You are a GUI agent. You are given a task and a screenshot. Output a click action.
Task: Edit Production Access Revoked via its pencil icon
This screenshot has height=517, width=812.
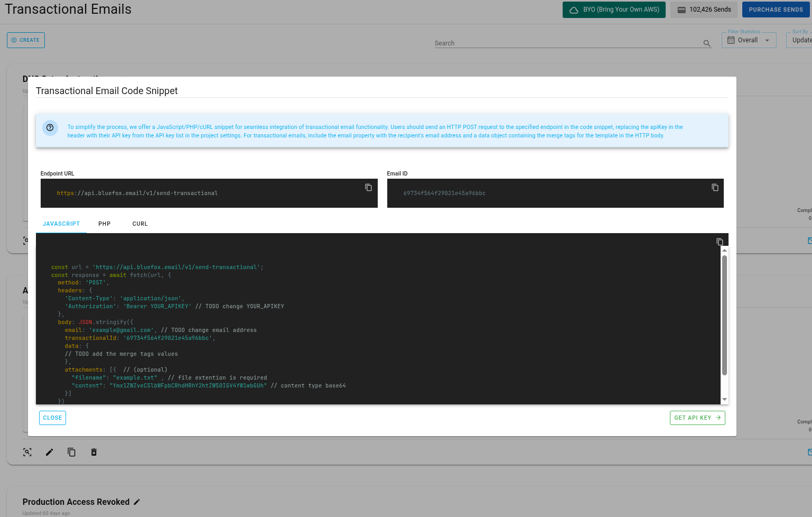(x=137, y=501)
